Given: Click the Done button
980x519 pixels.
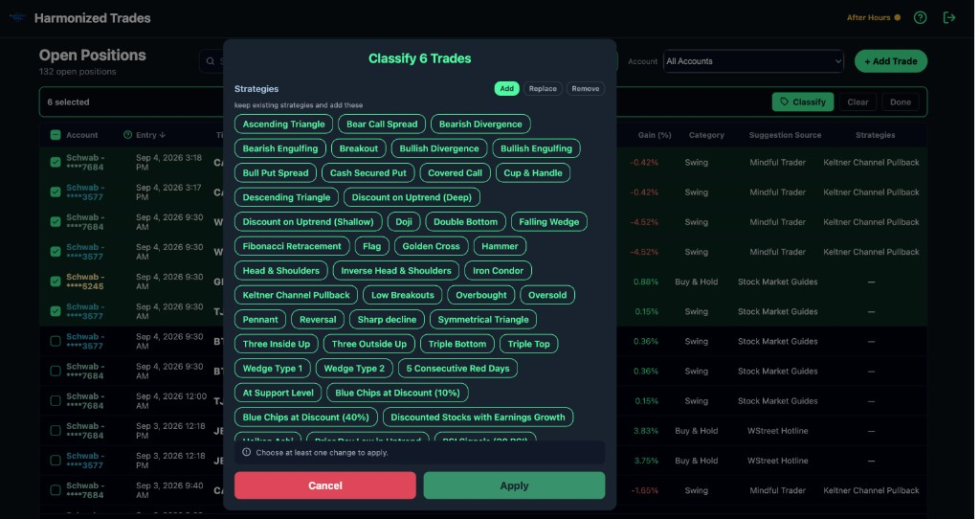Looking at the screenshot, I should (x=900, y=102).
